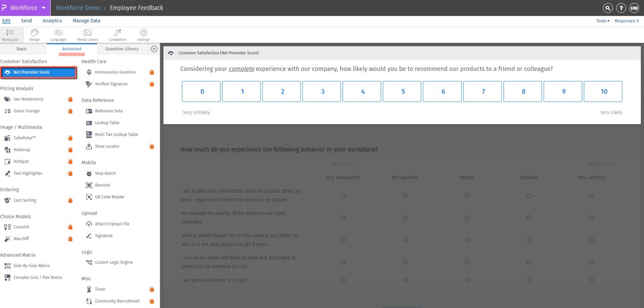Select the QR Code Reader question type

point(110,197)
